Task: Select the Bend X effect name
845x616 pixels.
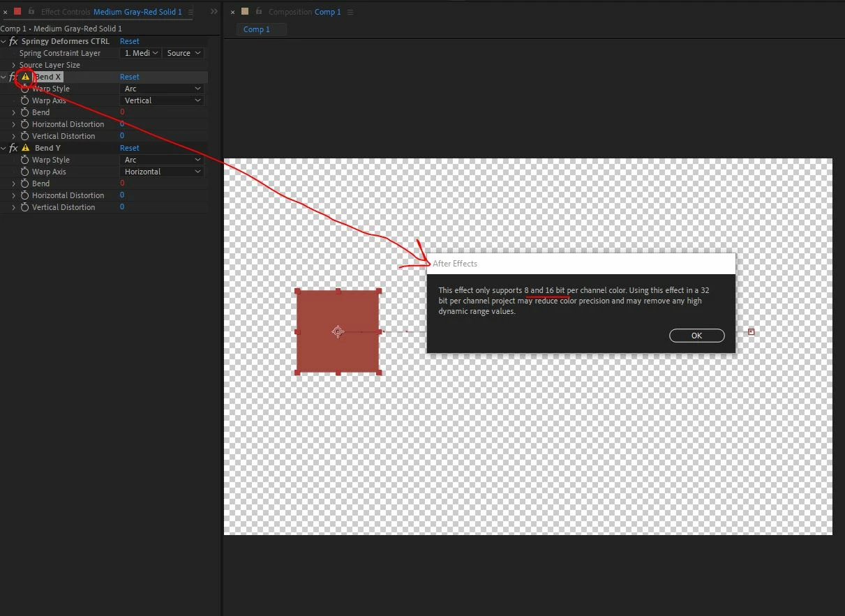Action: [x=48, y=77]
